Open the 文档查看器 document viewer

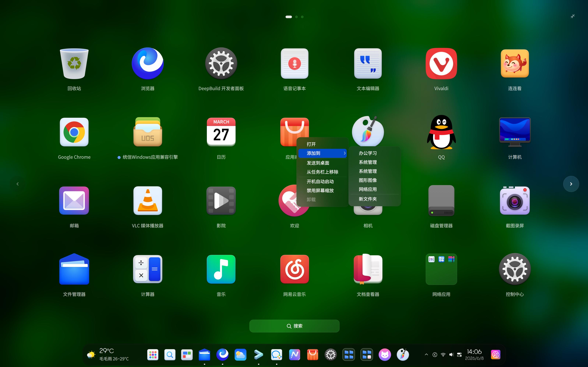tap(368, 269)
